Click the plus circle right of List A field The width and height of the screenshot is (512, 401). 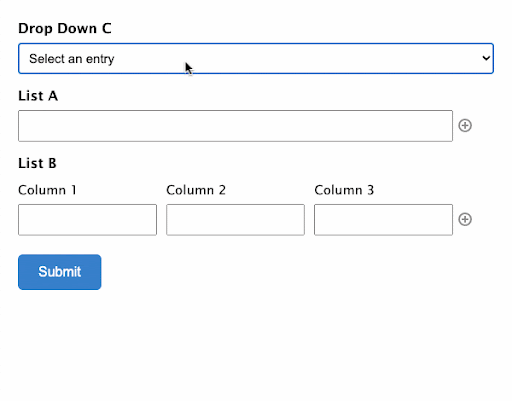tap(465, 126)
